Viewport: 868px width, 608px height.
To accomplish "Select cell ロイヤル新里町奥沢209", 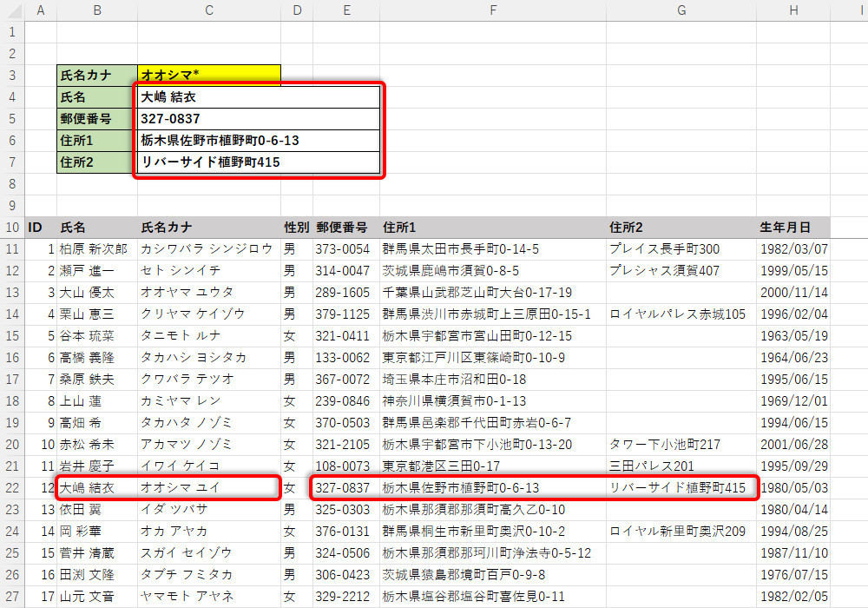I will (681, 531).
